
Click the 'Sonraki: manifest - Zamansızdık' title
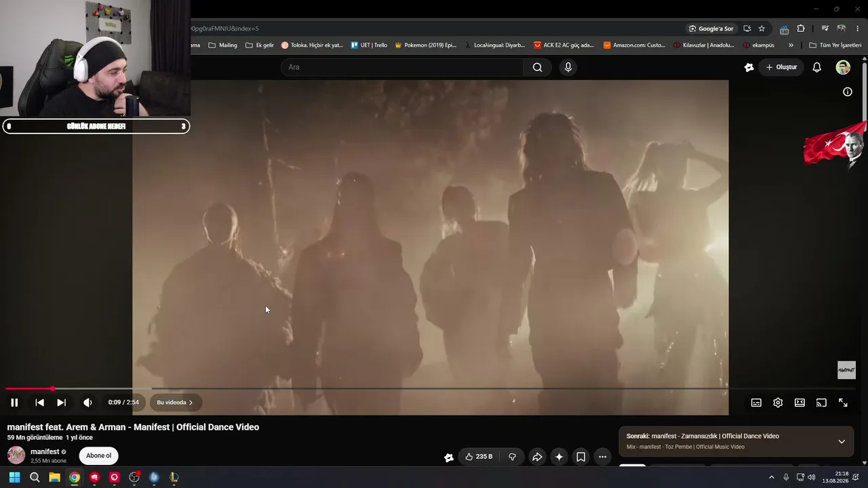point(703,436)
